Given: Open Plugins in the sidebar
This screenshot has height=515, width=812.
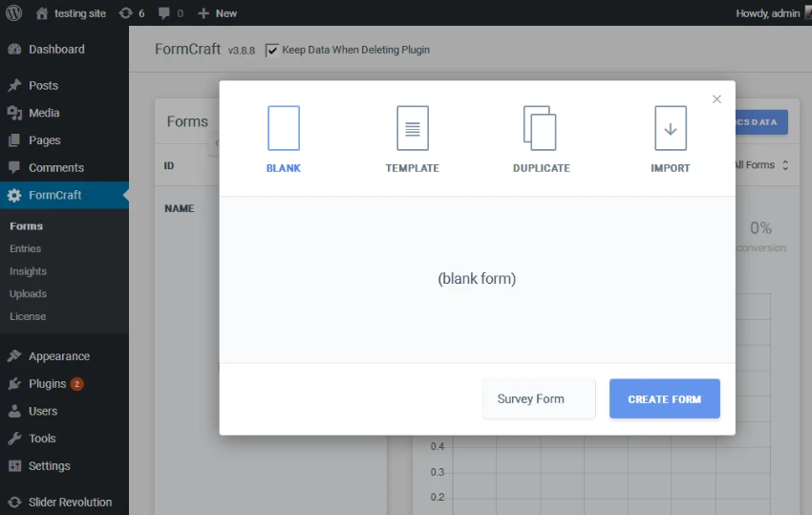Looking at the screenshot, I should click(x=47, y=384).
